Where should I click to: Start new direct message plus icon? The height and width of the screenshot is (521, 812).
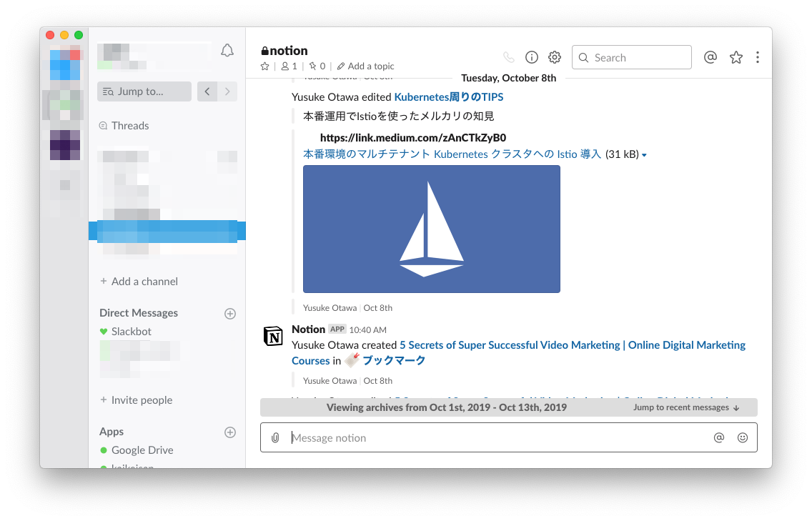tap(230, 313)
